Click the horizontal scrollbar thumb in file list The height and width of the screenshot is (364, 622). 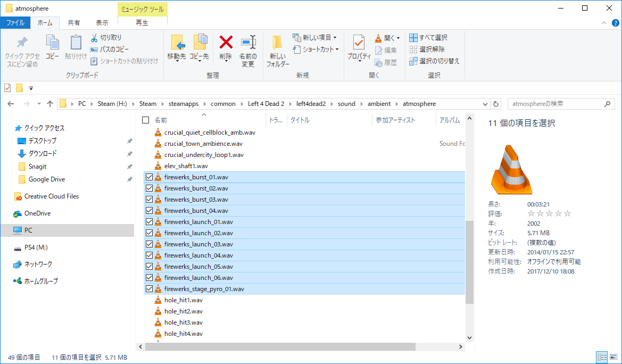tap(280, 347)
